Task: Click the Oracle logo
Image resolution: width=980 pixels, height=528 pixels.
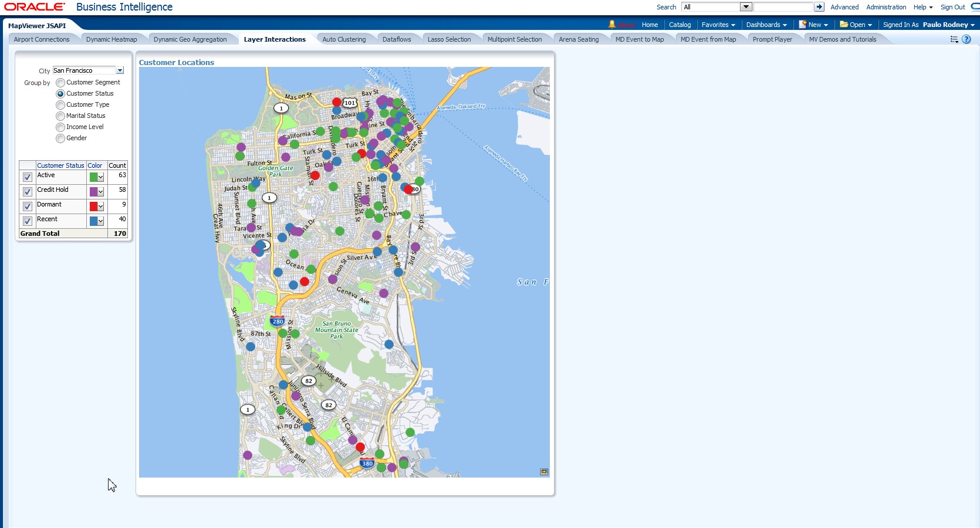Action: coord(35,7)
